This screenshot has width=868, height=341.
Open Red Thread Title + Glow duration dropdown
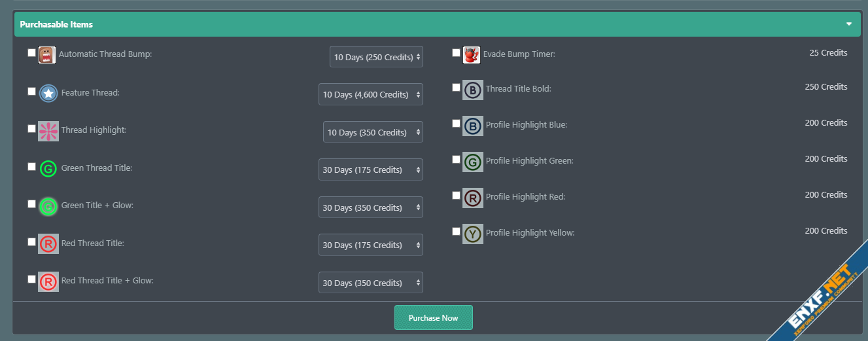coord(370,283)
